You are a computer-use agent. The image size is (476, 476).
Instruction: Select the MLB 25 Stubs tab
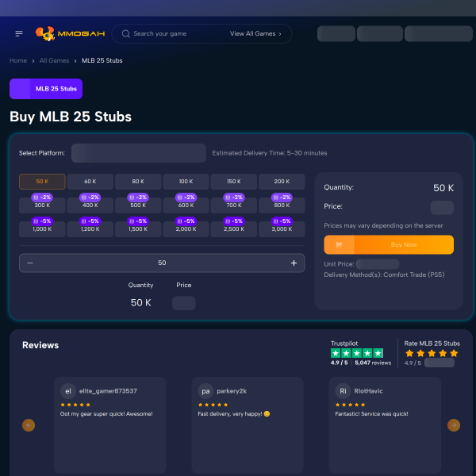point(46,89)
